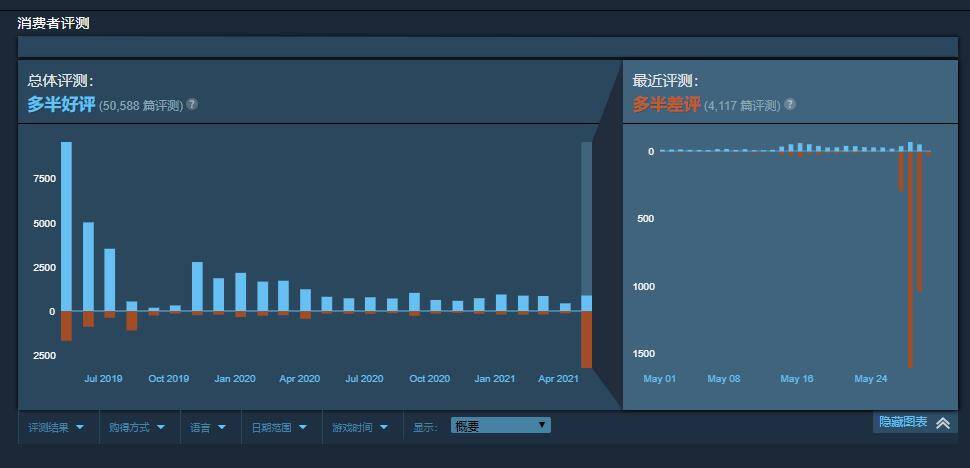The image size is (970, 468).
Task: Click the 多半好评 overall rating link
Action: point(61,104)
